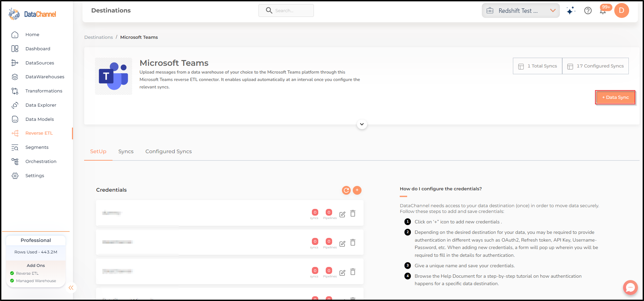Click Rows Used - 443.2M text

[36, 252]
